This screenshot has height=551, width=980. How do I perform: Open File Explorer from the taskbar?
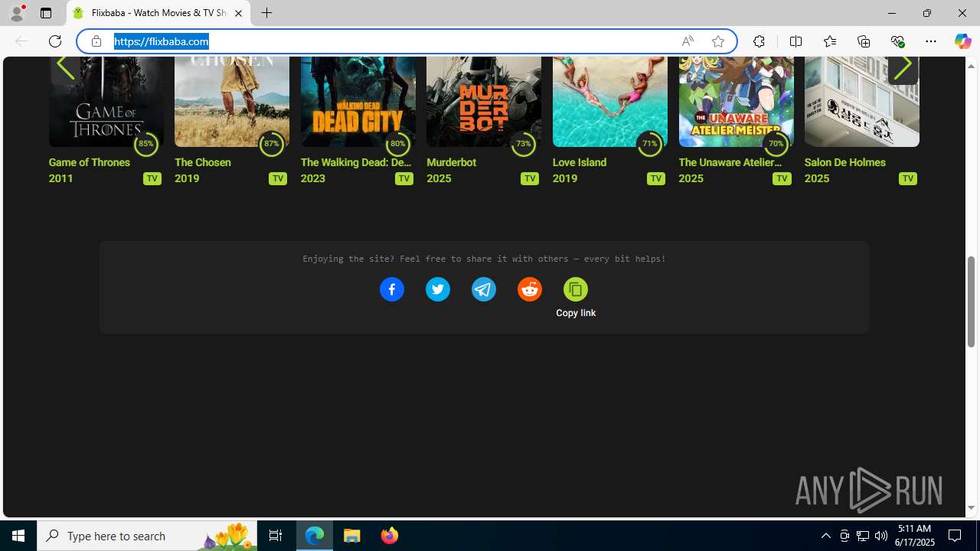(352, 536)
